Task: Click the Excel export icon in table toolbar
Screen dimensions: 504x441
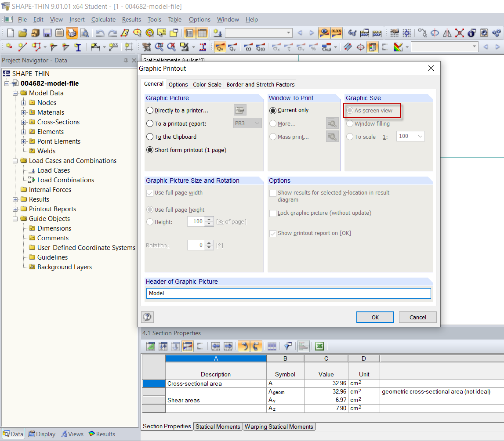Action: [x=319, y=346]
